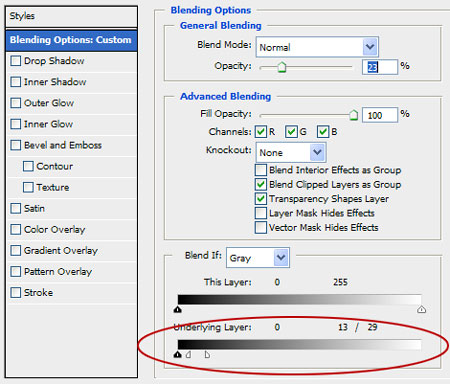Screen dimensions: 450x384
Task: Enable Layer Mask Hides Effects
Action: (261, 213)
